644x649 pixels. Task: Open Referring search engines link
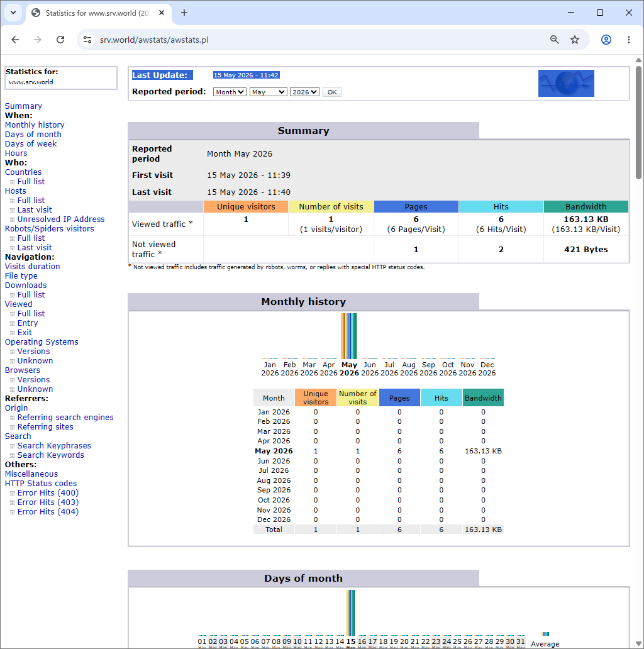[x=65, y=417]
